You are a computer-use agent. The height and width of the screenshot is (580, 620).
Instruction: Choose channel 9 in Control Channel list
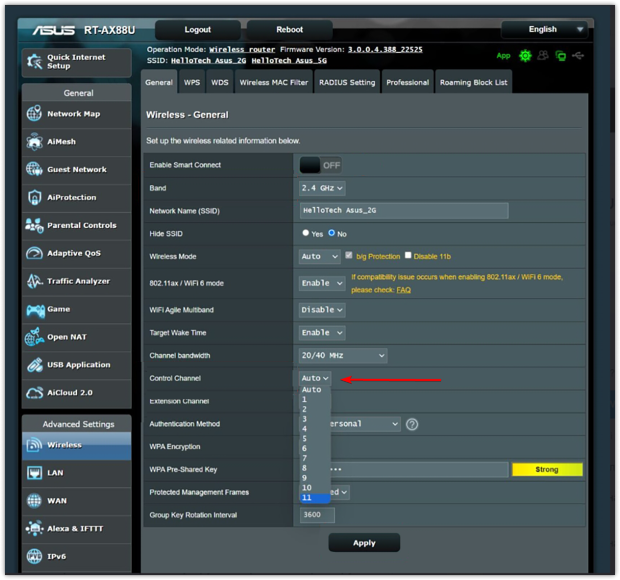(315, 478)
